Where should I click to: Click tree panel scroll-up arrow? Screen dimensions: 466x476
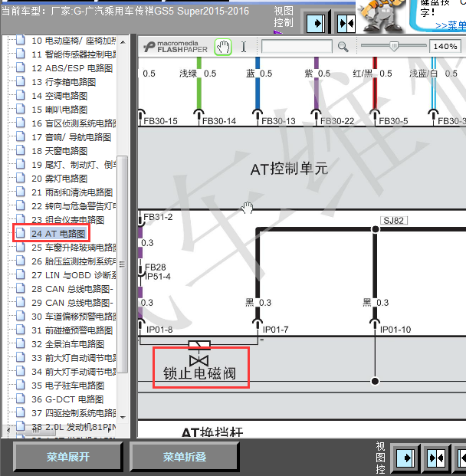click(123, 42)
